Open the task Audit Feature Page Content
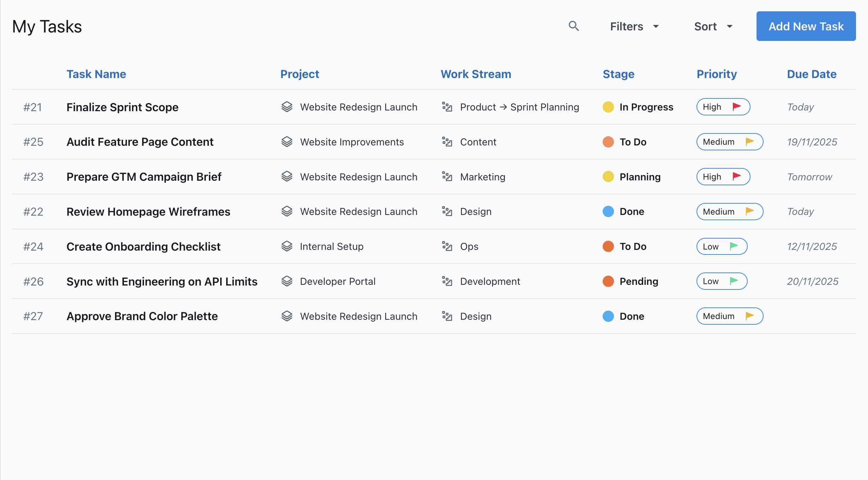The height and width of the screenshot is (480, 868). (140, 142)
